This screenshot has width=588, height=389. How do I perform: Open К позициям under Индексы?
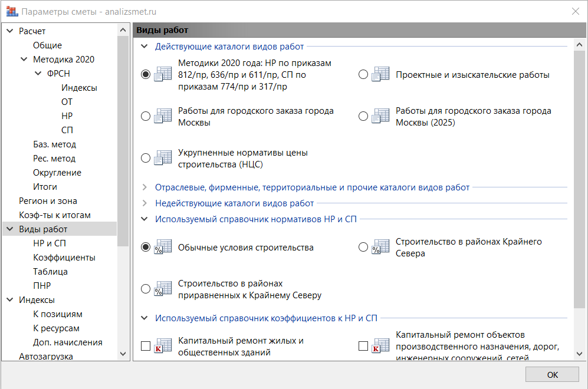(x=58, y=314)
